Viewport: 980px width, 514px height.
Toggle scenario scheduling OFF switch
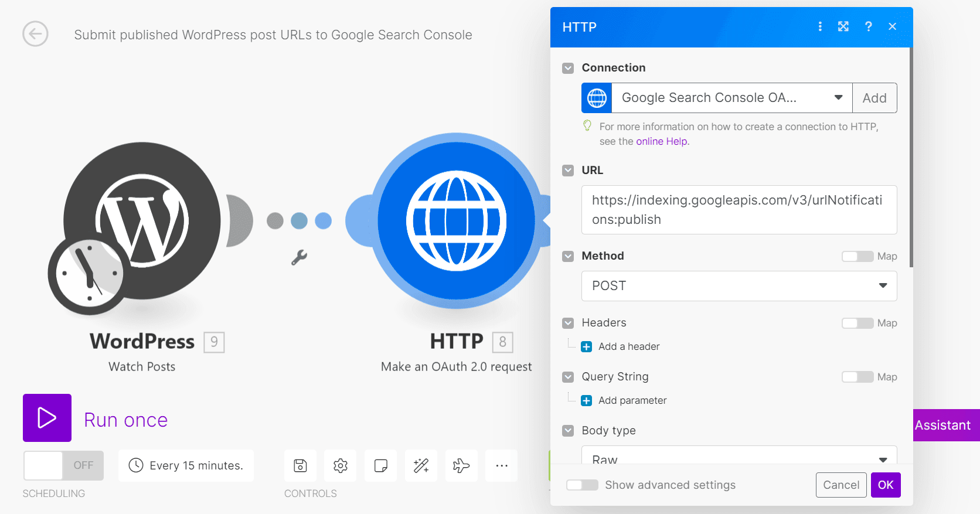(63, 465)
